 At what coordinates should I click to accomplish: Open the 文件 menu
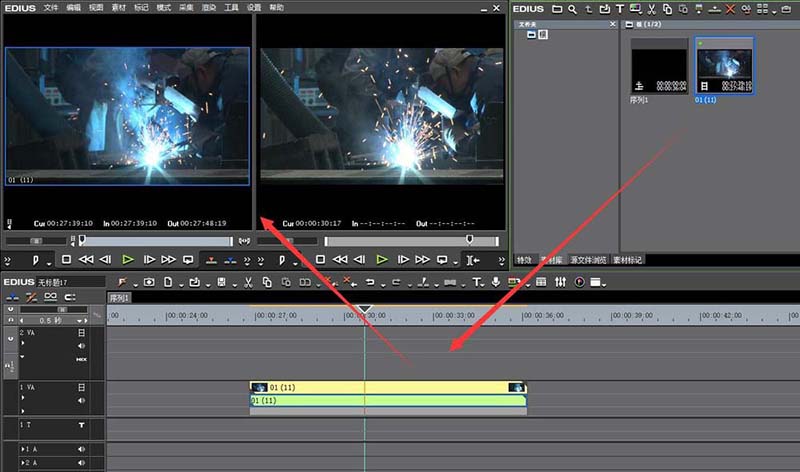[51, 7]
